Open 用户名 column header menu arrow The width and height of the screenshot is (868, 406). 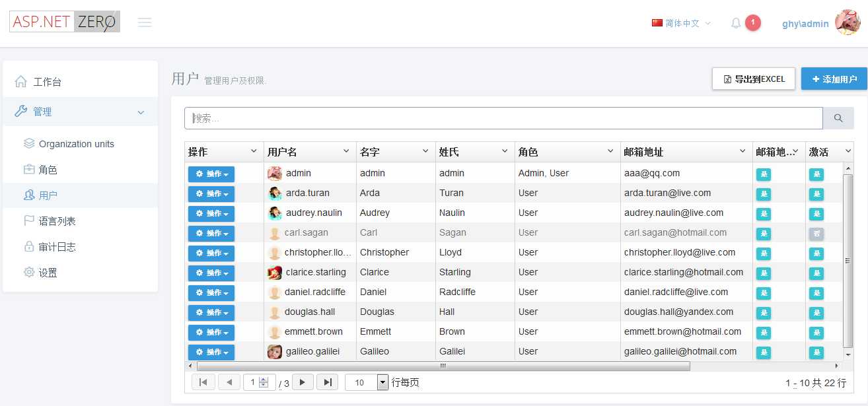point(346,152)
